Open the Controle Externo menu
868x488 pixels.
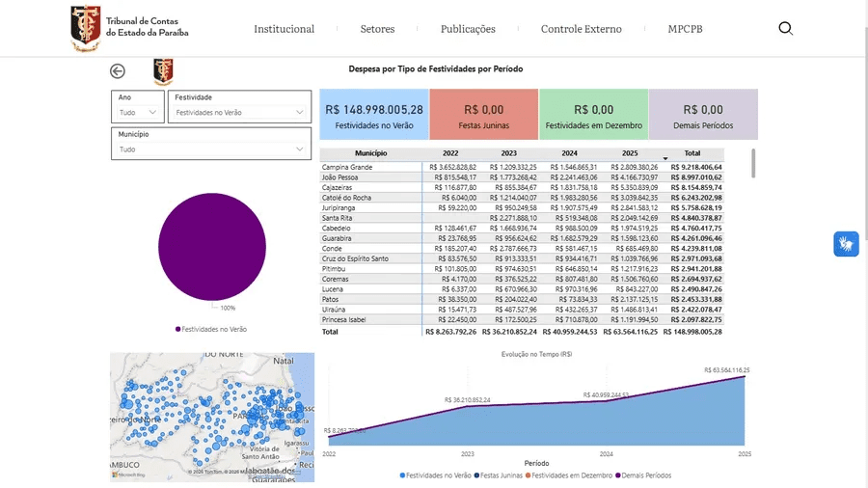[x=581, y=29]
